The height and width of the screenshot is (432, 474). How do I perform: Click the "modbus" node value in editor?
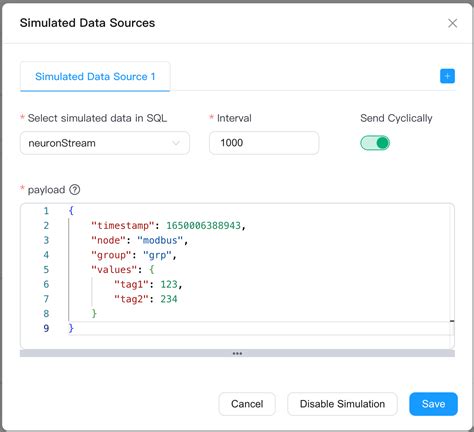pyautogui.click(x=160, y=240)
